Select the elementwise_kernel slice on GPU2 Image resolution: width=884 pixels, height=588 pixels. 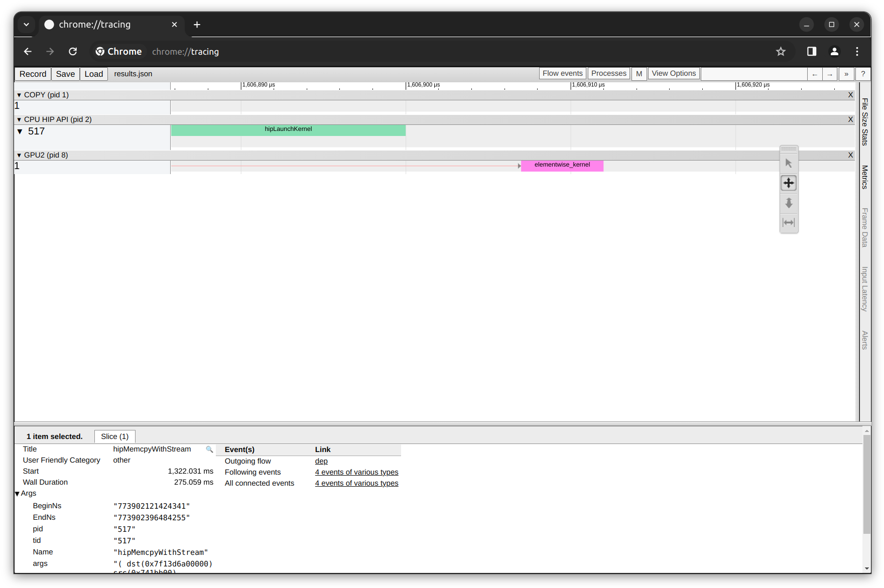coord(562,165)
